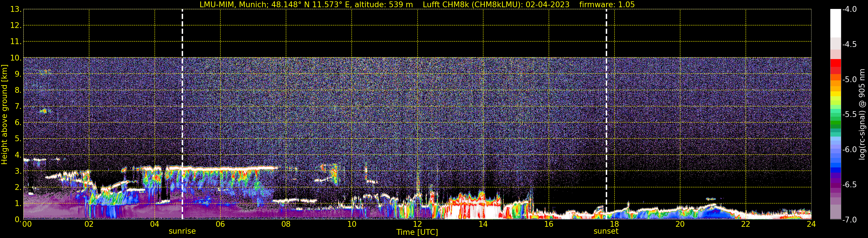Viewport: 868px width, 238px height.
Task: Click the "20" tick on the time axis
Action: point(680,224)
